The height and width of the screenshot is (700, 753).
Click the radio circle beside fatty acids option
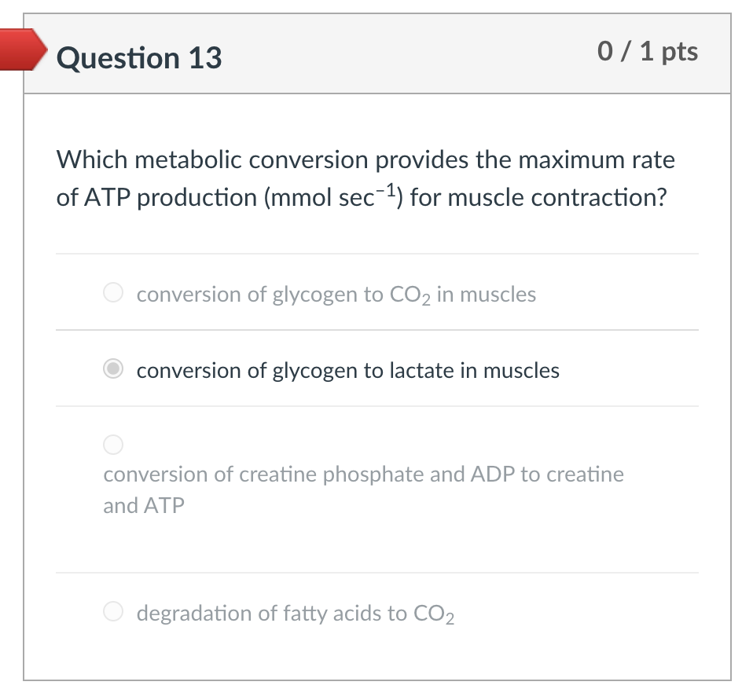coord(112,610)
